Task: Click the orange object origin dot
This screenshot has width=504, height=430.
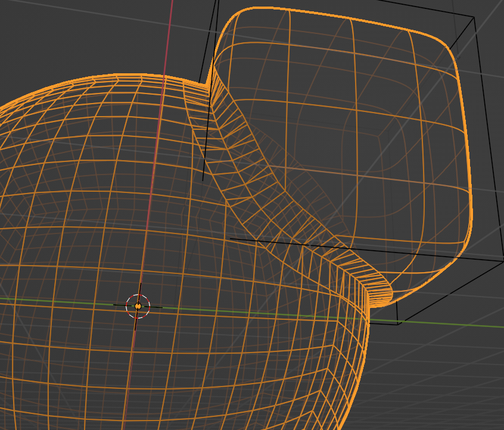Action: 138,306
